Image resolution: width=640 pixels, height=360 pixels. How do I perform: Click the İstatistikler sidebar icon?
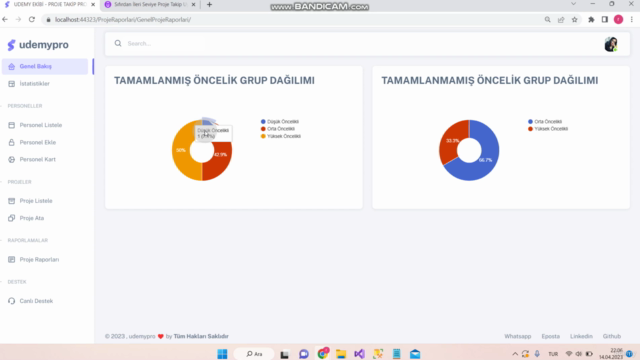pos(11,84)
